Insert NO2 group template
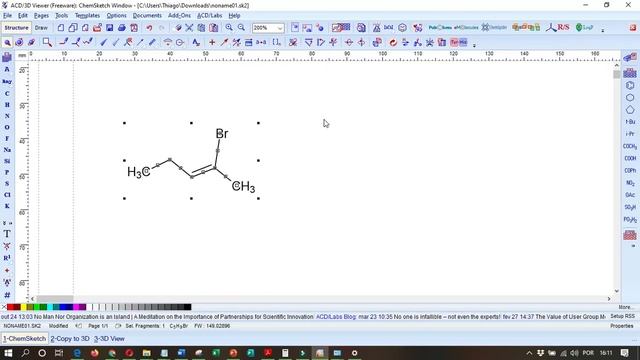The width and height of the screenshot is (640, 360). pos(630,183)
